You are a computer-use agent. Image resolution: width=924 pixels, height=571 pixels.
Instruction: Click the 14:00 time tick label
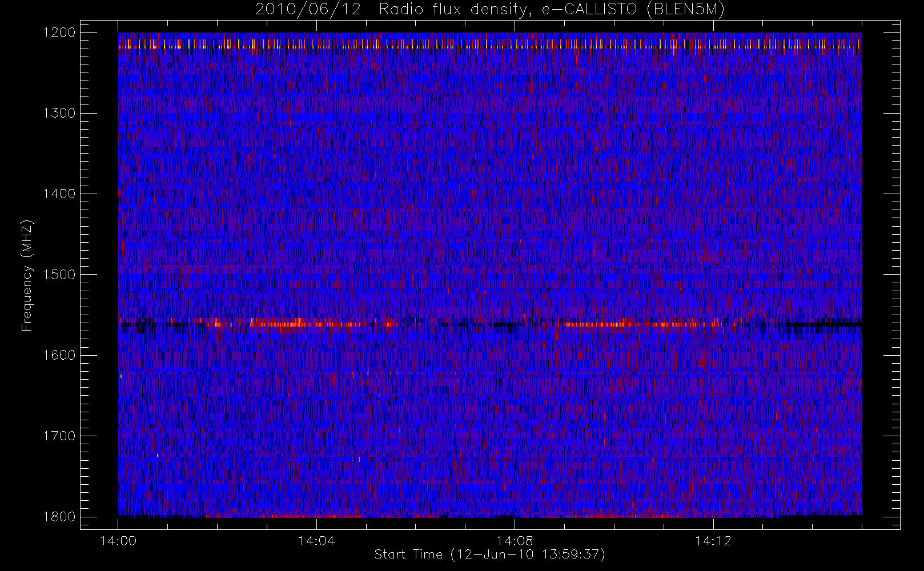118,541
